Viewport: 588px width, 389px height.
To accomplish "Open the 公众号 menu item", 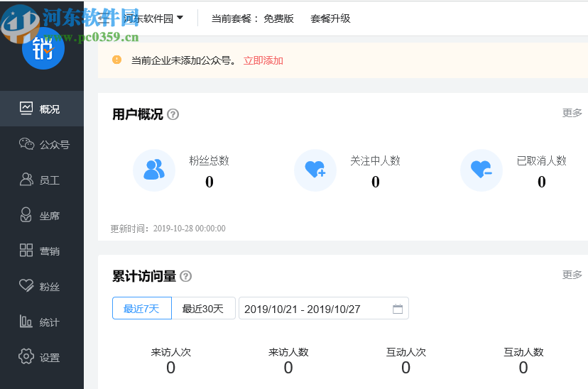I will pyautogui.click(x=42, y=144).
